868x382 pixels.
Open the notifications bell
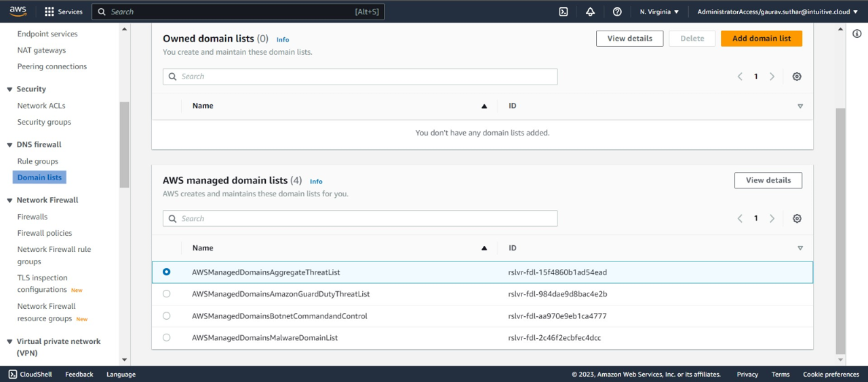click(x=590, y=12)
